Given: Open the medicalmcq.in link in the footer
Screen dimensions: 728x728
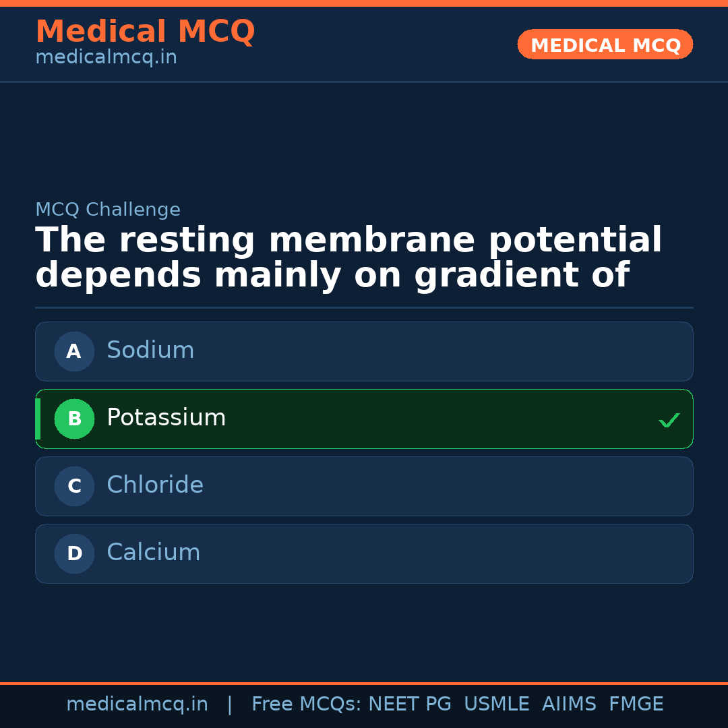Looking at the screenshot, I should [x=137, y=704].
